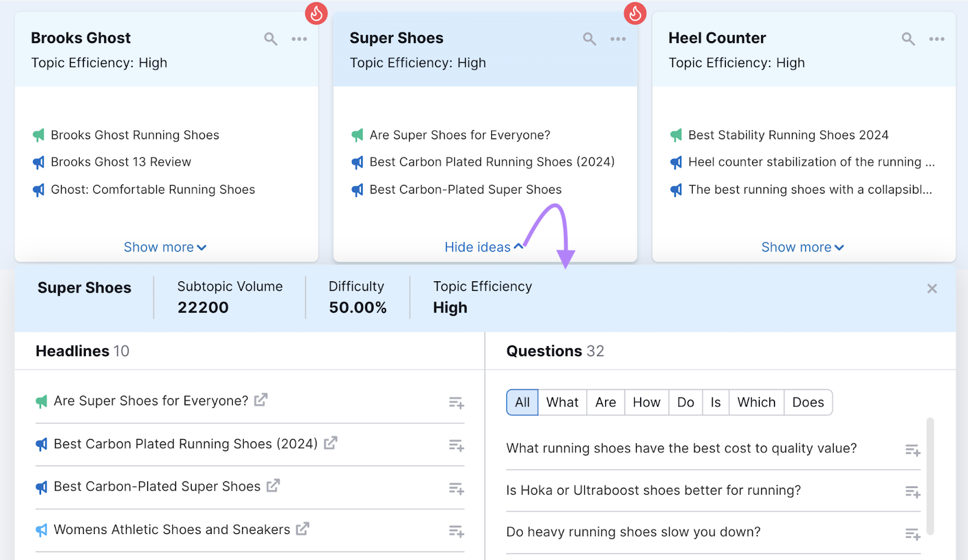This screenshot has width=968, height=560.
Task: Open the search icon on the Heel Counter card
Action: [x=908, y=38]
